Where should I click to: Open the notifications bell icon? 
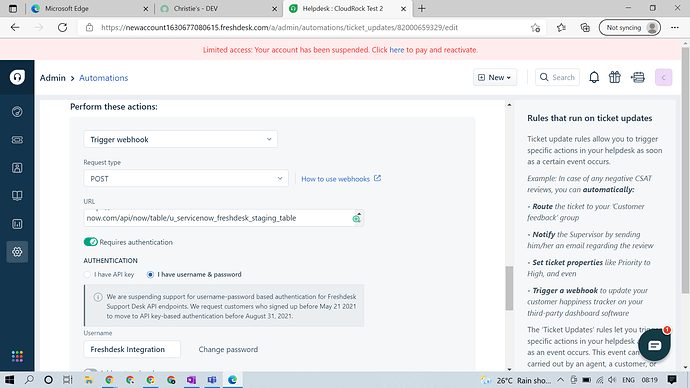[594, 77]
